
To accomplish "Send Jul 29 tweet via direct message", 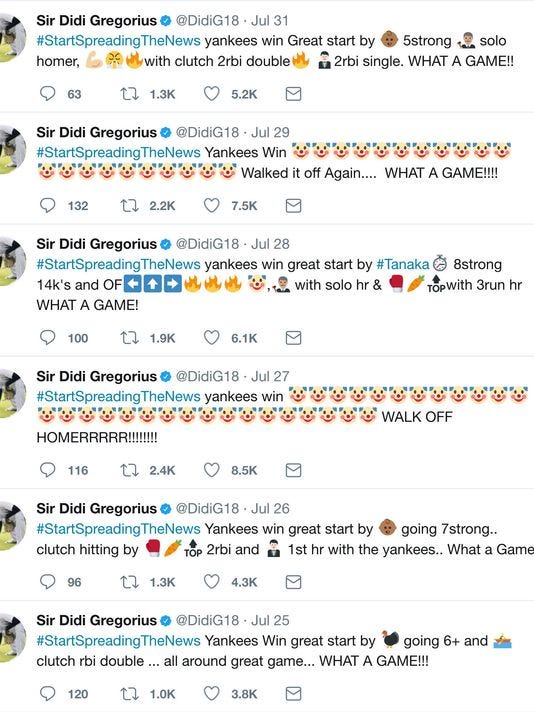I will 293,206.
